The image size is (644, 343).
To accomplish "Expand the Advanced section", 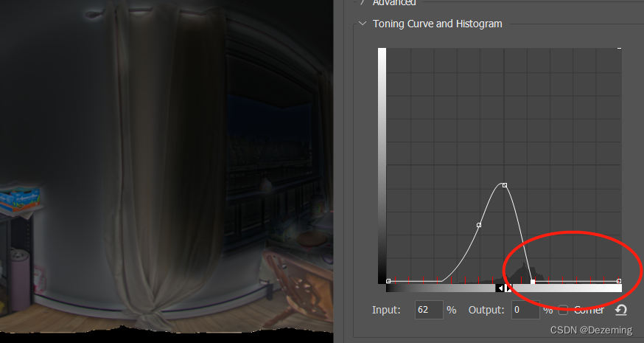I will click(x=363, y=2).
